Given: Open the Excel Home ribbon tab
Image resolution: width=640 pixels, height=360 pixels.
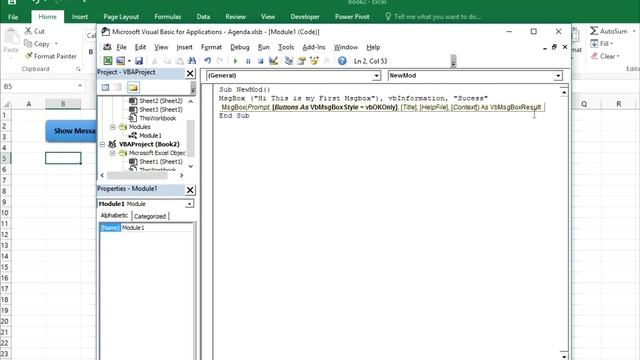Looking at the screenshot, I should coord(47,17).
